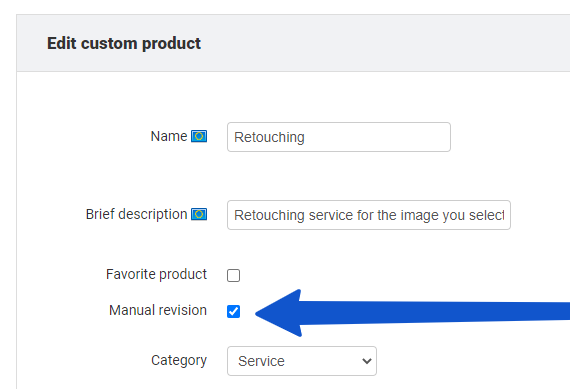Screen dimensions: 570x389
Task: Click the Brief description text field
Action: pos(369,215)
